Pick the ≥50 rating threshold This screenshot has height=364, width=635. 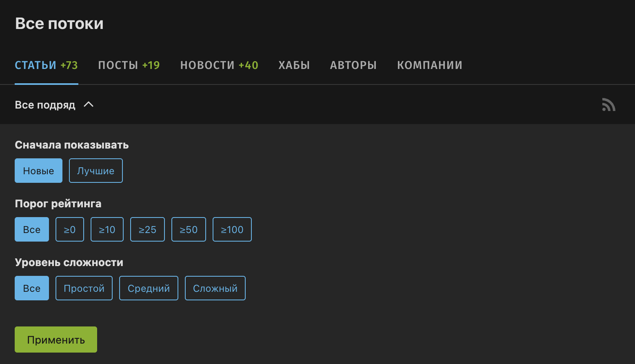point(189,229)
